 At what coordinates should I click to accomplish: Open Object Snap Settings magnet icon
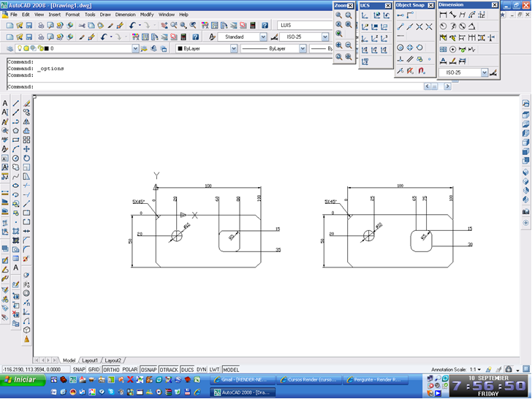click(422, 71)
